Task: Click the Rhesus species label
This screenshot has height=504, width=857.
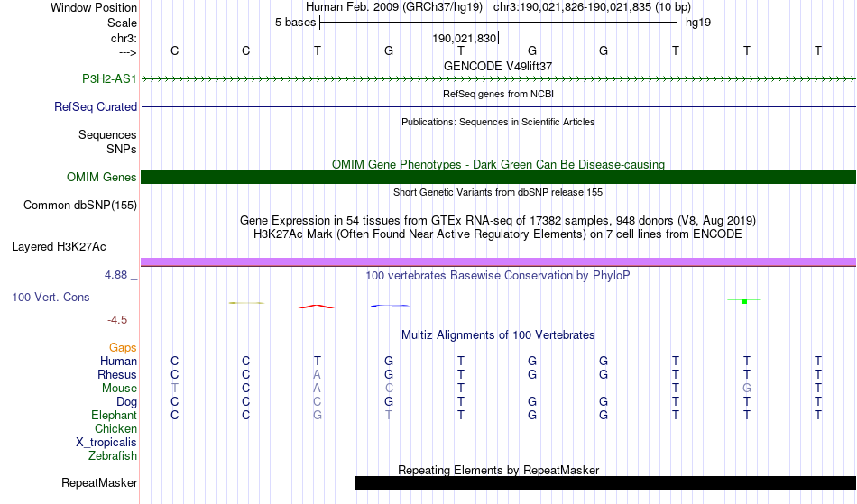Action: [x=117, y=375]
